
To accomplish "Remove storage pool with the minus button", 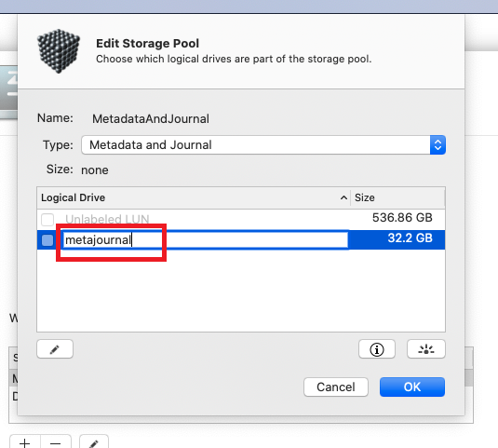I will [56, 442].
